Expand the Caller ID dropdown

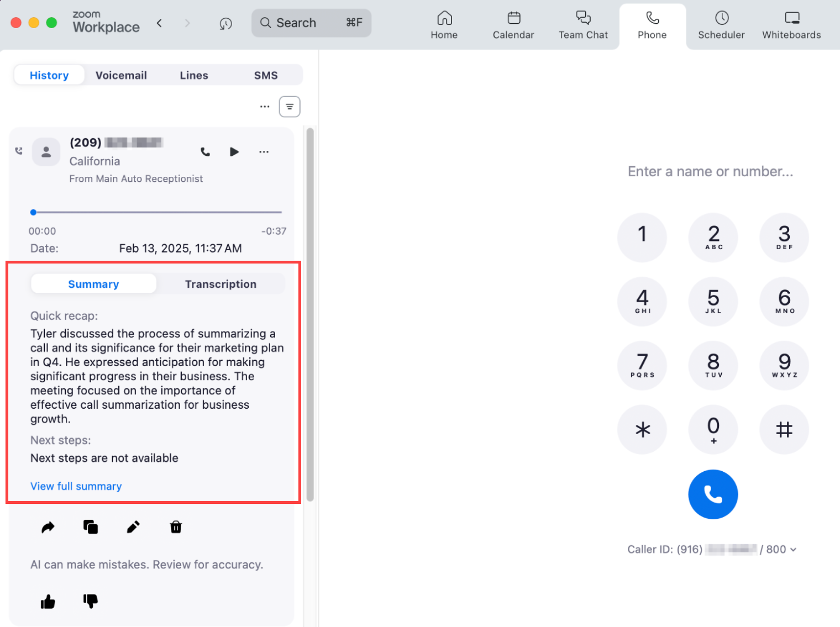point(793,550)
